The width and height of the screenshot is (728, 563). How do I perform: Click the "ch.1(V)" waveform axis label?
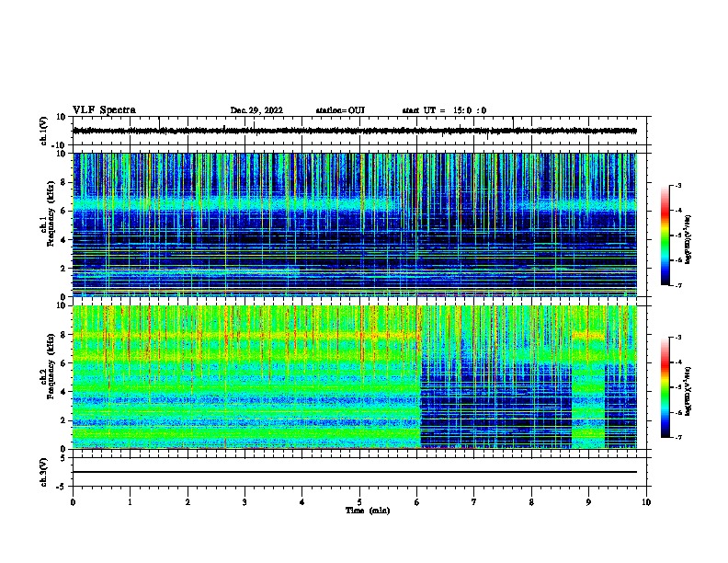43,131
